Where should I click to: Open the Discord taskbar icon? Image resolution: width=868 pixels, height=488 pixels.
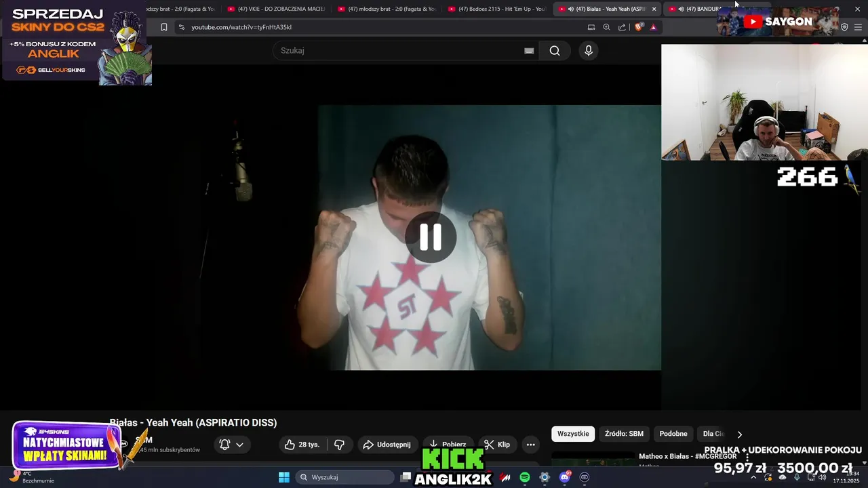[565, 477]
